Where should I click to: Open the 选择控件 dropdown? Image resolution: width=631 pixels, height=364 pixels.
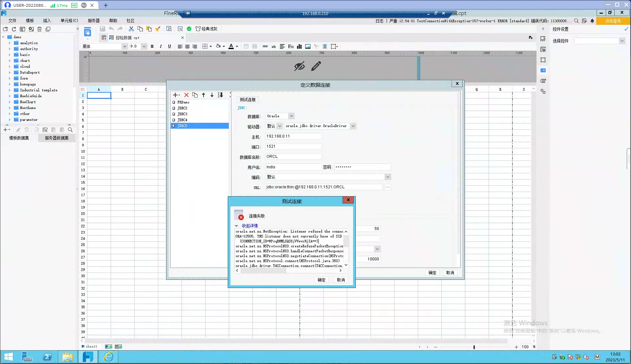point(622,41)
